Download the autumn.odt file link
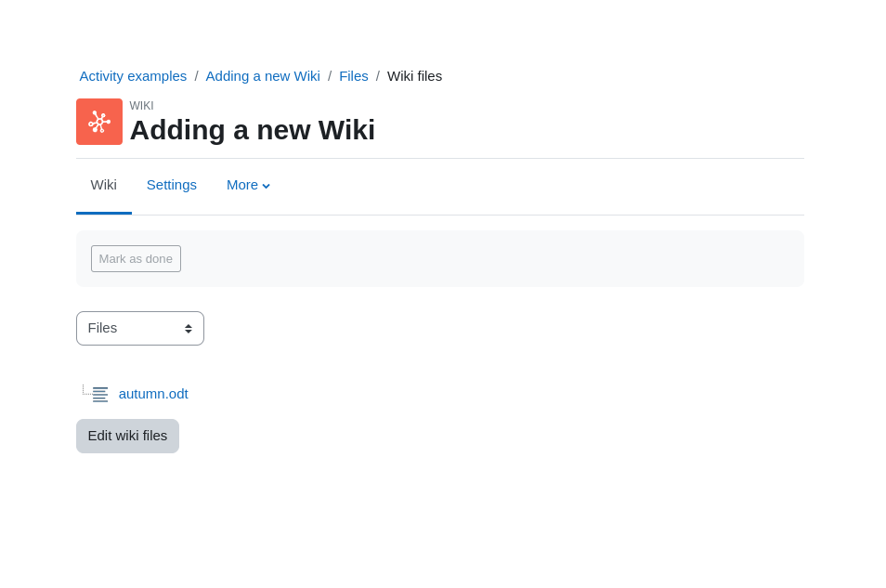 pyautogui.click(x=153, y=394)
